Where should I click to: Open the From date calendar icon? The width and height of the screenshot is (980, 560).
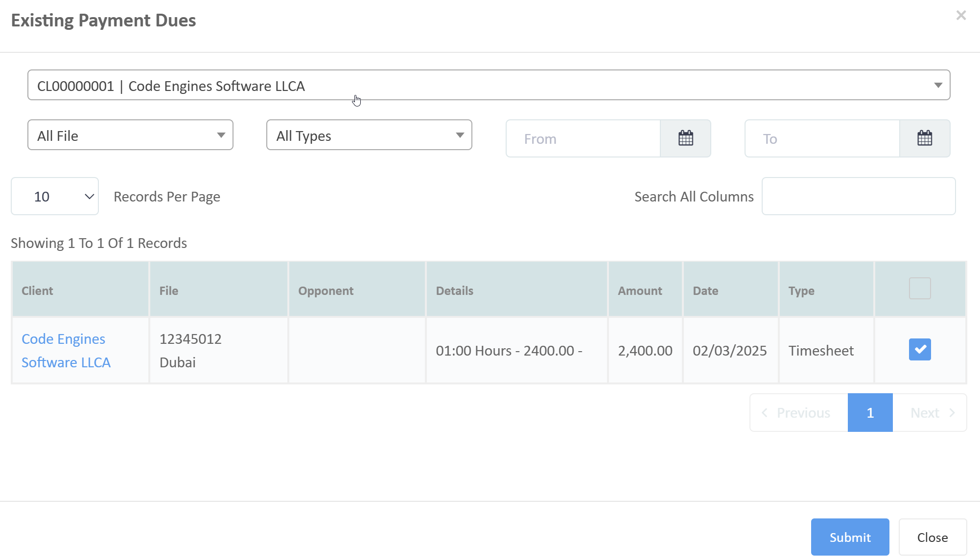tap(685, 138)
